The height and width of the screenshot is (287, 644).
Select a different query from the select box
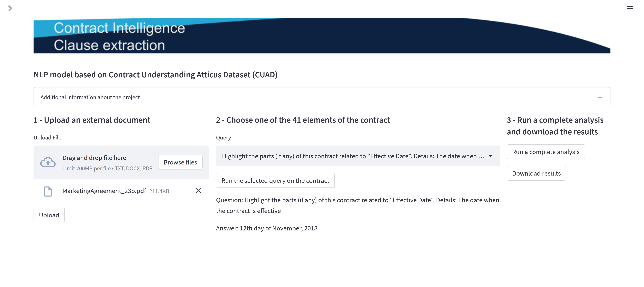click(350, 156)
